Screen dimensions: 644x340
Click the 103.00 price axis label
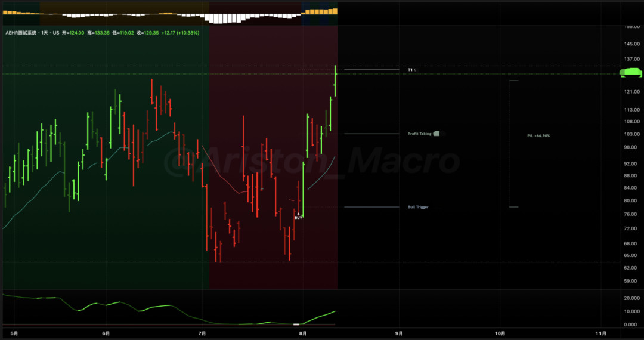633,134
